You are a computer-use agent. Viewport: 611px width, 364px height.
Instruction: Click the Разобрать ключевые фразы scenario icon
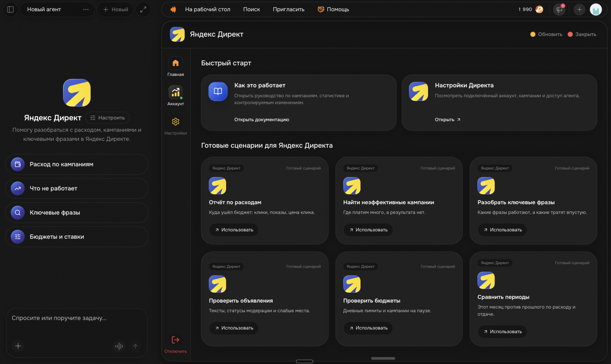click(486, 186)
